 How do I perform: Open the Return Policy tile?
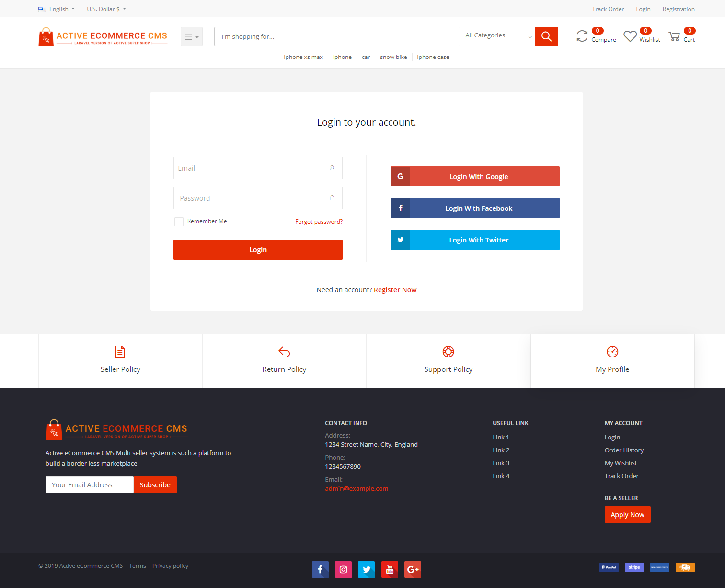pyautogui.click(x=284, y=361)
